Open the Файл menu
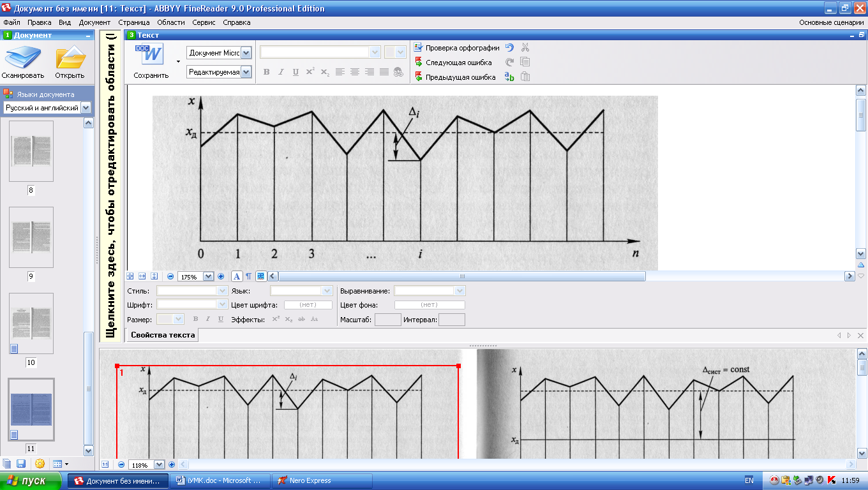Screen dimensions: 868x490 (x=11, y=22)
